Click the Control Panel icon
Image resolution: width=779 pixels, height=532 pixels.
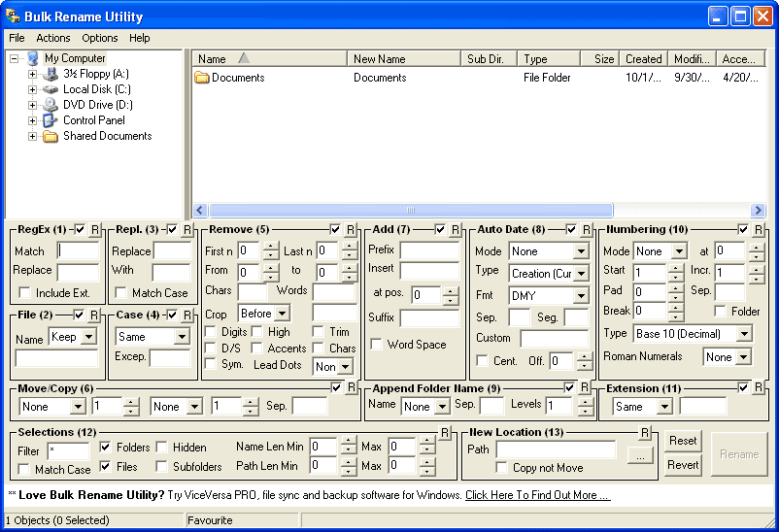point(51,120)
